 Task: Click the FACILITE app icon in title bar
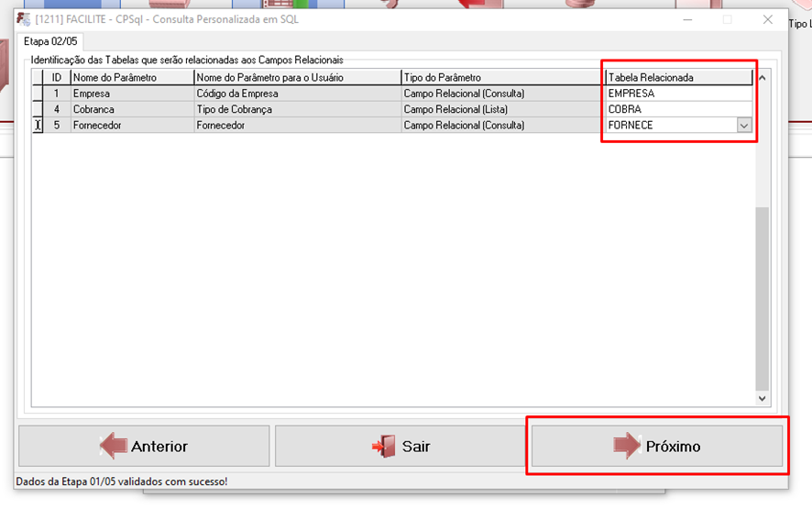pyautogui.click(x=23, y=19)
